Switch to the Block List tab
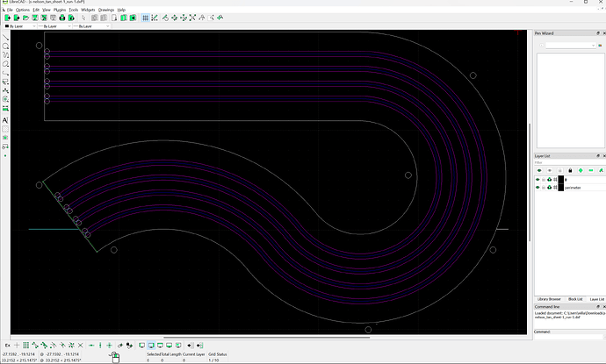This screenshot has width=606, height=364. pyautogui.click(x=575, y=299)
